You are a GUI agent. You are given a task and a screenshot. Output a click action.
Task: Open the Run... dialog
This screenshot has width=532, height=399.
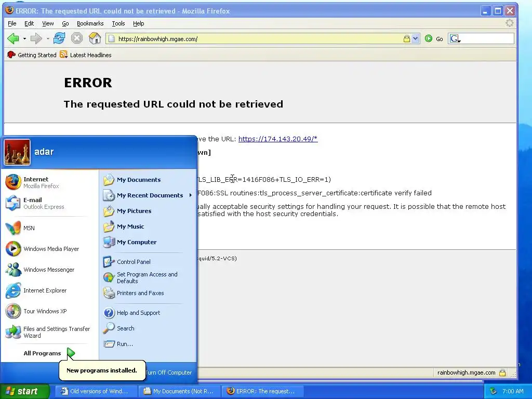click(148, 344)
